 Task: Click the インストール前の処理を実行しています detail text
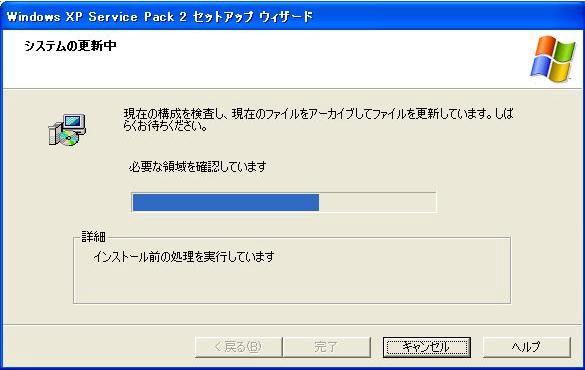[184, 257]
